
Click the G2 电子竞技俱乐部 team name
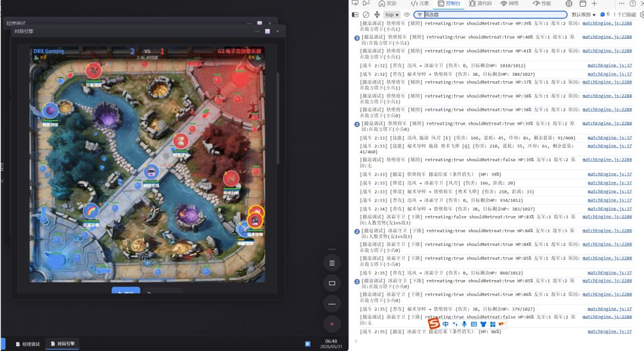tap(239, 51)
